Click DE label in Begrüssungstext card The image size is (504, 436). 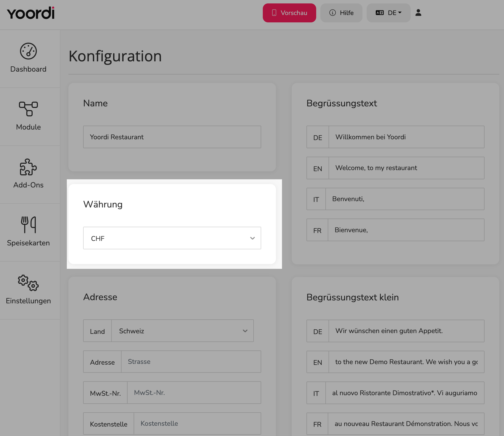coord(318,137)
